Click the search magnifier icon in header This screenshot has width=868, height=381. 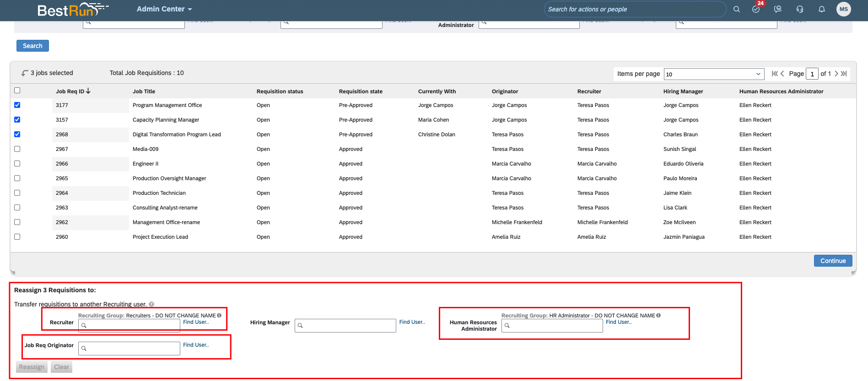click(x=736, y=9)
